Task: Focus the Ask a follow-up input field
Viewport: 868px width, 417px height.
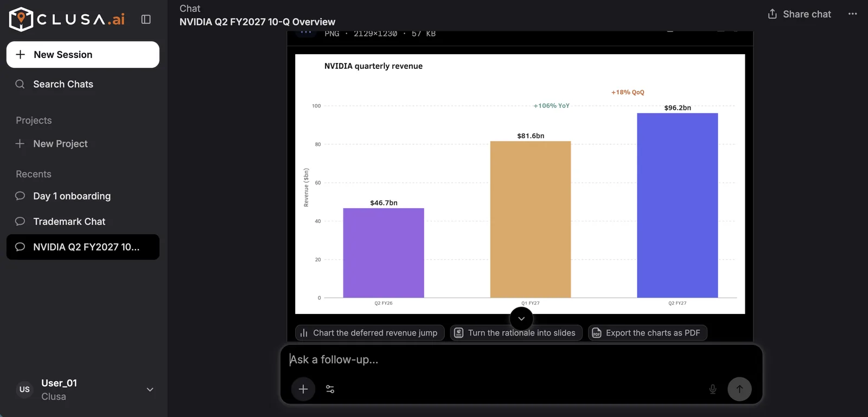Action: [x=521, y=360]
